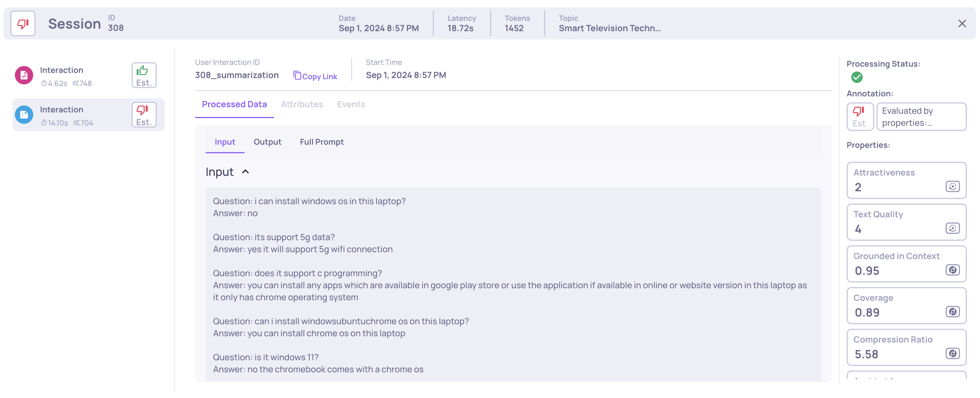Switch to the Output tab
Image resolution: width=980 pixels, height=398 pixels.
[x=267, y=142]
